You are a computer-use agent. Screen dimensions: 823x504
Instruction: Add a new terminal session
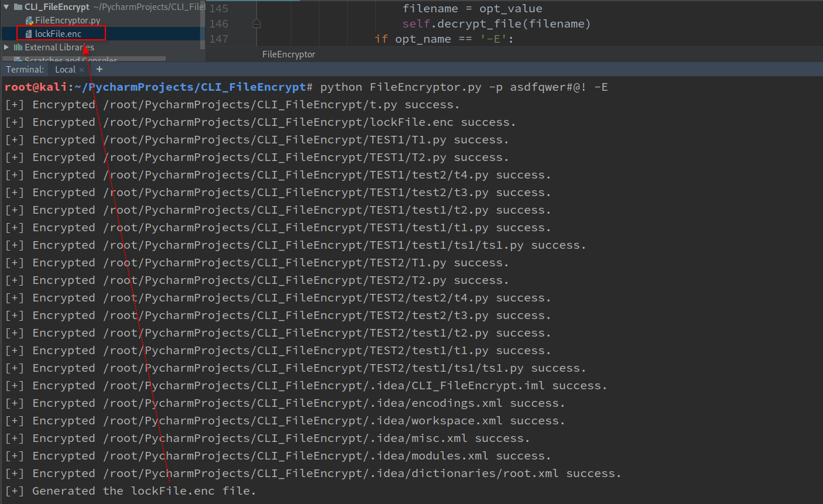[100, 69]
